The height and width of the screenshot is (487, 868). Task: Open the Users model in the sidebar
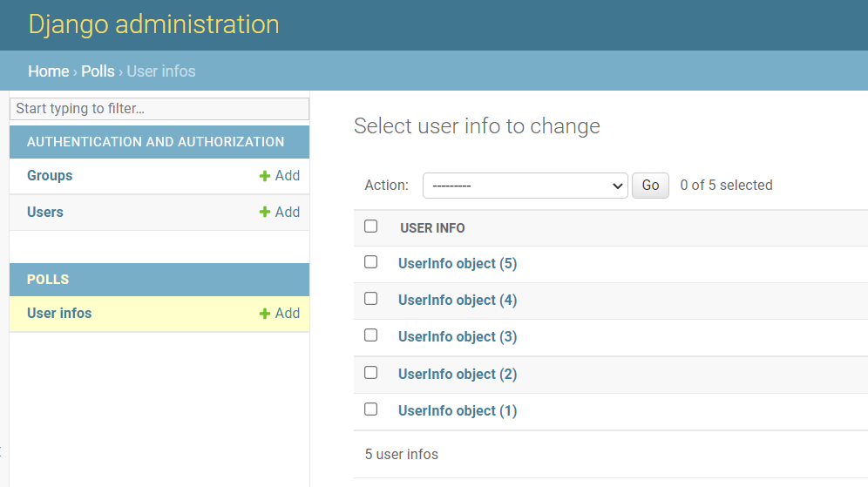45,213
